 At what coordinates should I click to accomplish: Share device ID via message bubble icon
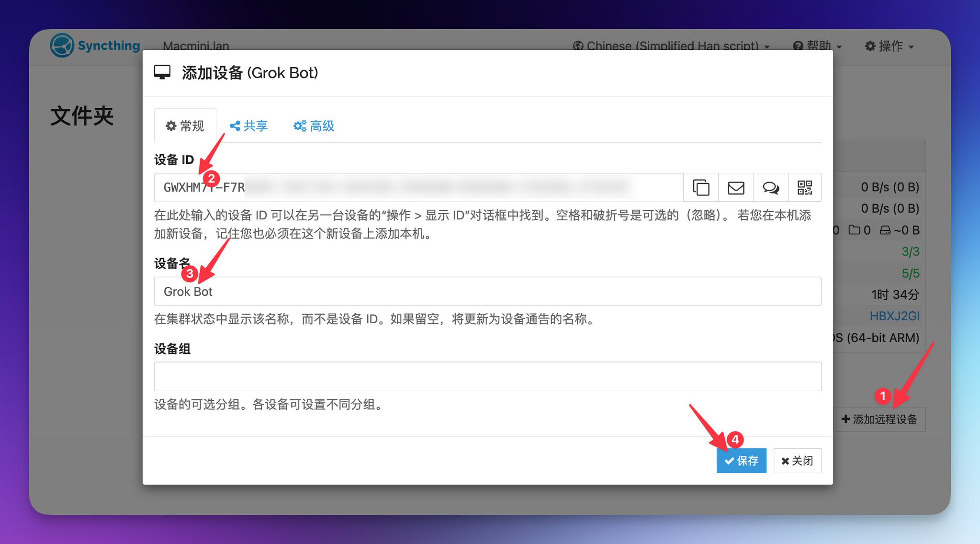pyautogui.click(x=771, y=187)
